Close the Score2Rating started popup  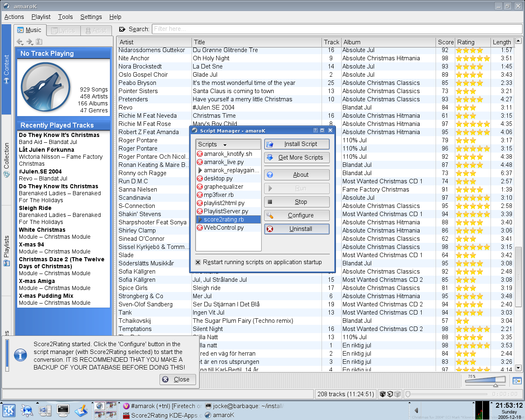click(177, 379)
